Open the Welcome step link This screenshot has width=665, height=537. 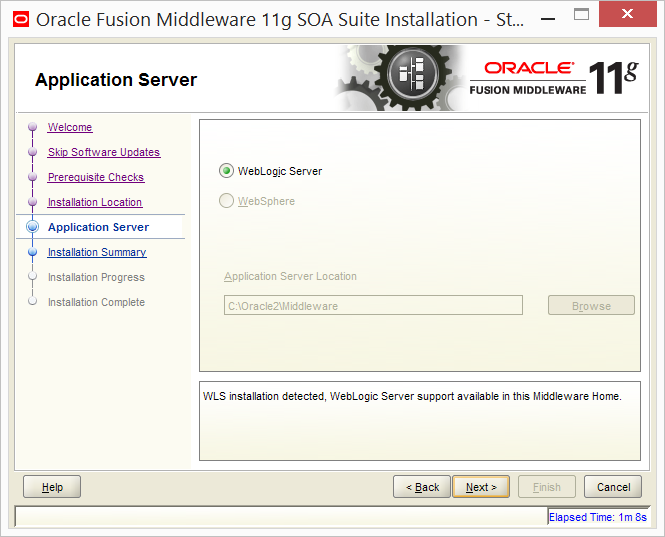70,127
